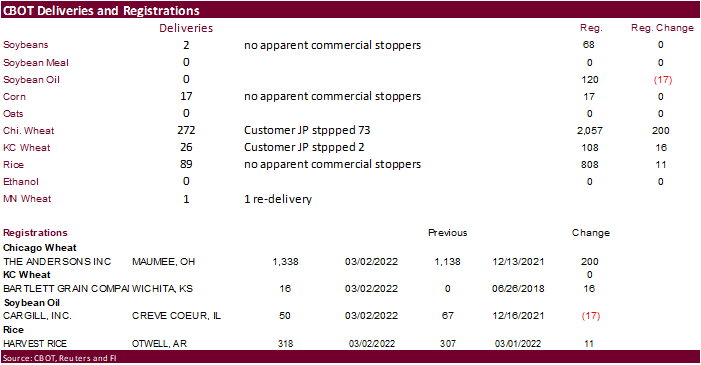The image size is (701, 365).
Task: Click the Source: CBOT, Reuters and FI footer
Action: 59,358
